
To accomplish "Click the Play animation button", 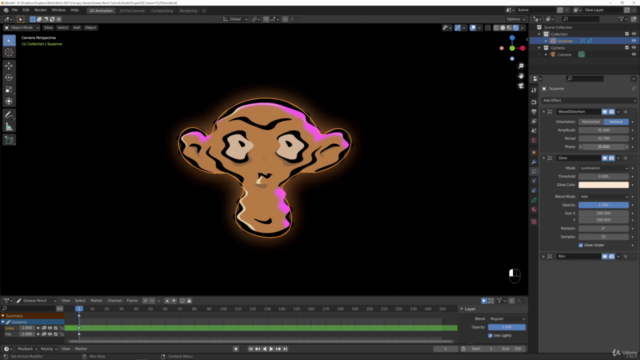I will coord(271,349).
